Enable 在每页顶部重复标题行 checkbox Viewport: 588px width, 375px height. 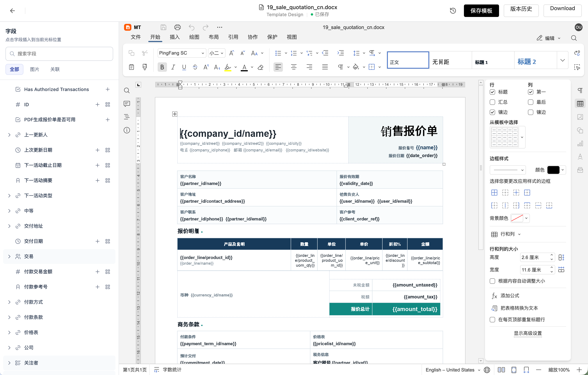(492, 320)
